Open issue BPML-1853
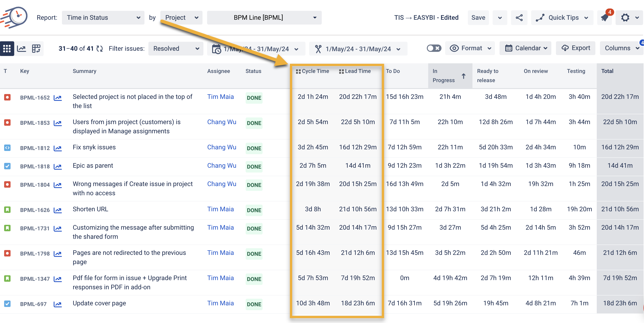The width and height of the screenshot is (644, 323). click(x=35, y=123)
